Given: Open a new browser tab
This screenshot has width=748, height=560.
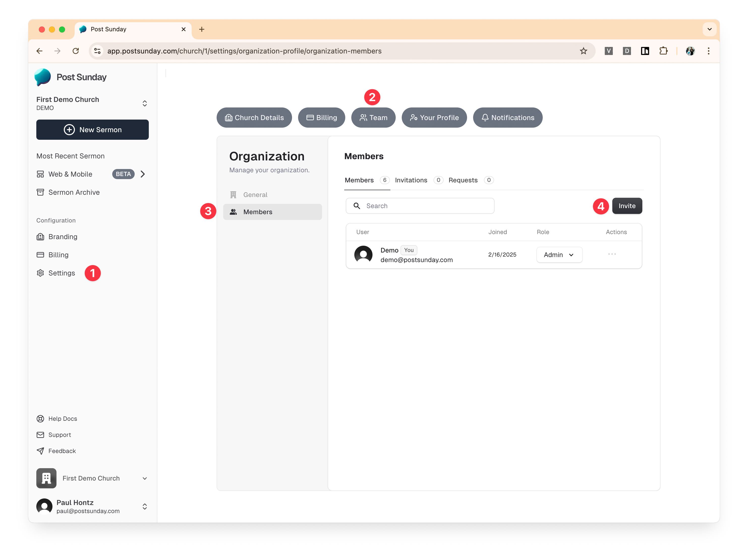Looking at the screenshot, I should click(202, 30).
